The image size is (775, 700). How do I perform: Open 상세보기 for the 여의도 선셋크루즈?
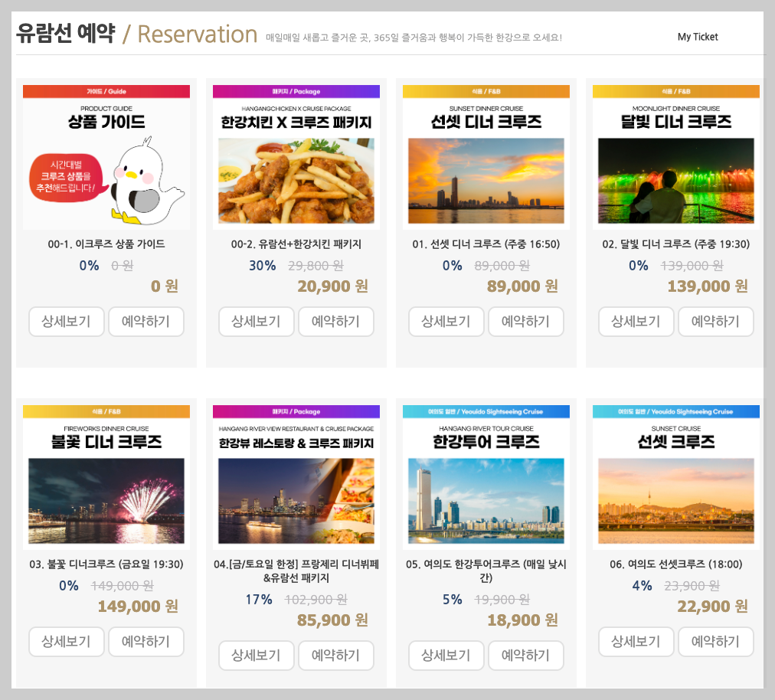(x=636, y=642)
